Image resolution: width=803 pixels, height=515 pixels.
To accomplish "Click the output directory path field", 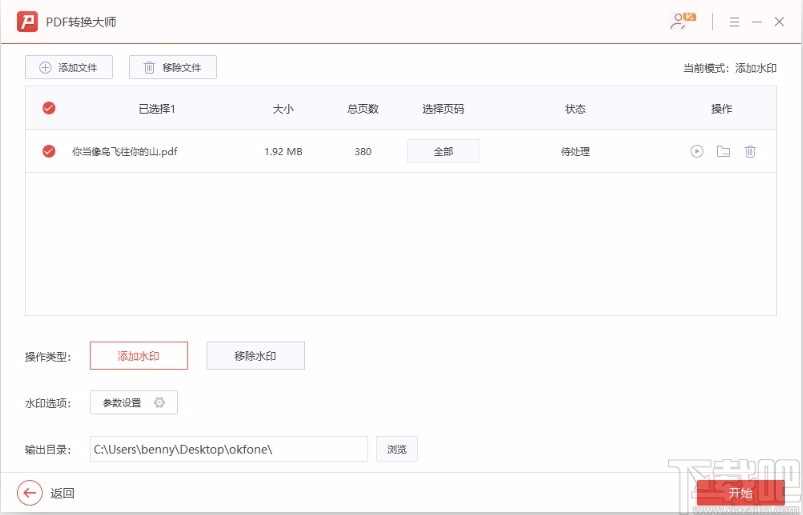I will point(228,450).
